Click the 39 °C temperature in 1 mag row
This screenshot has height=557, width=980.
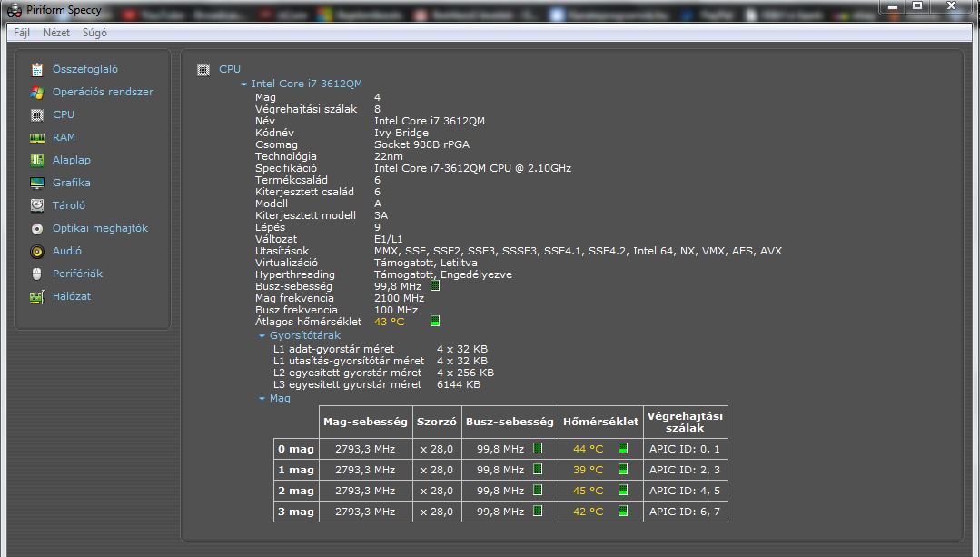(x=589, y=470)
